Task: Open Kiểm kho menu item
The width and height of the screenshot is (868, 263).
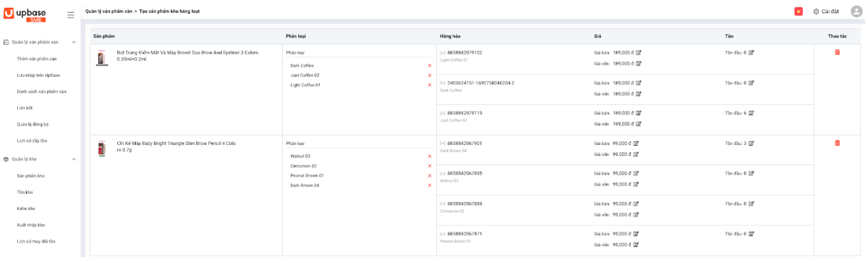Action: click(26, 208)
